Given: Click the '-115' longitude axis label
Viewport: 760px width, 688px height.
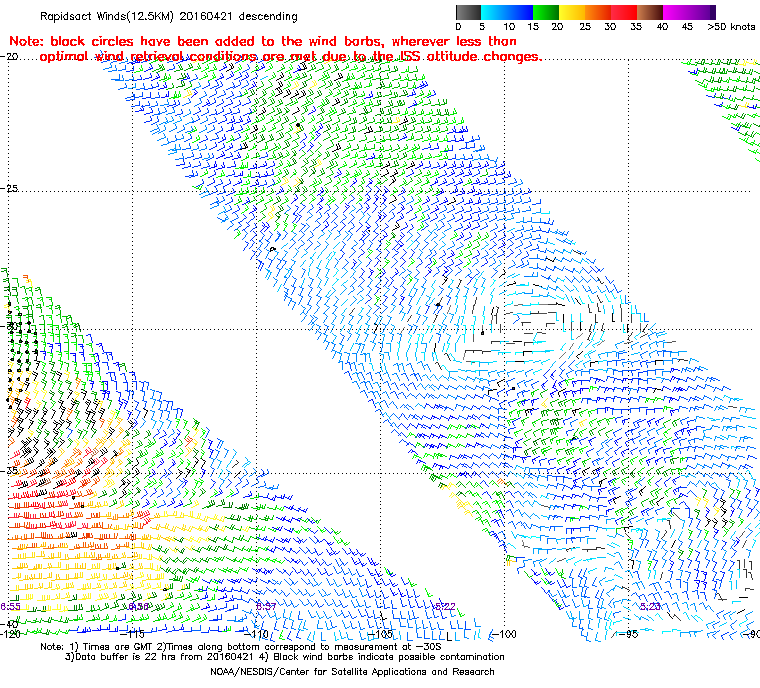Looking at the screenshot, I should pos(132,634).
